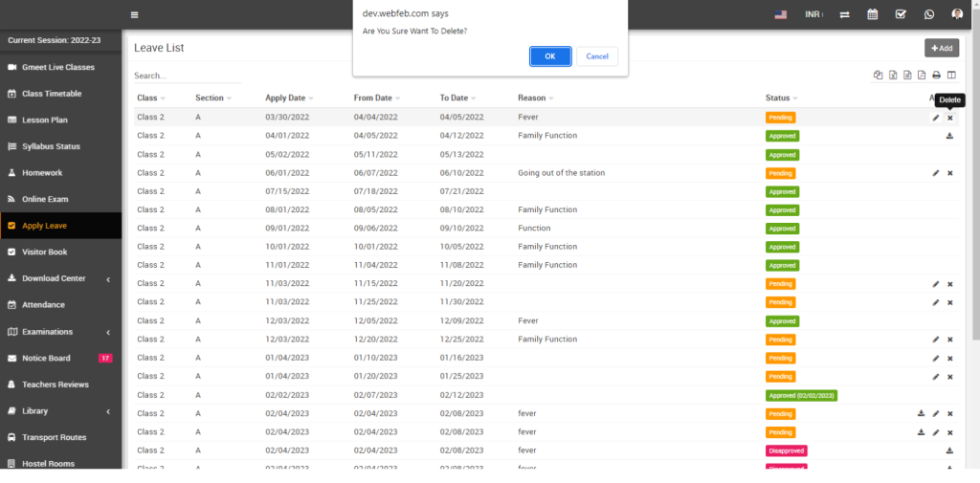Toggle column visibility icon above table

(x=950, y=76)
